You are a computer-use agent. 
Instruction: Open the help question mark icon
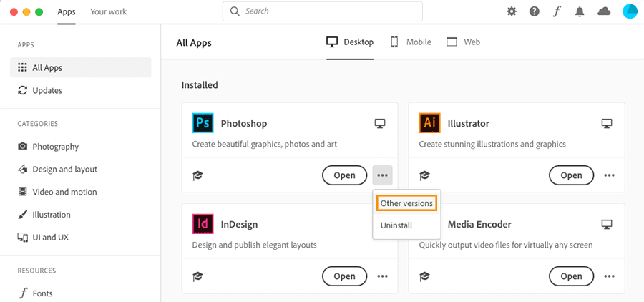(535, 11)
